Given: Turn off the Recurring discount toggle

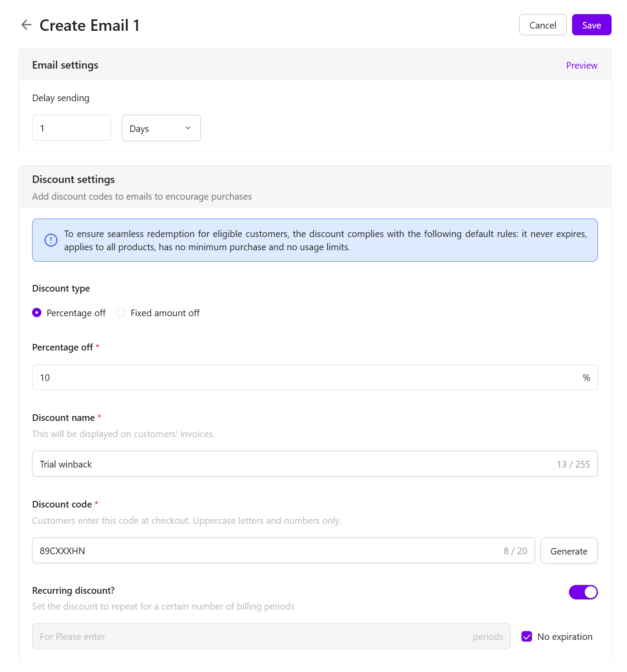Looking at the screenshot, I should [x=583, y=592].
